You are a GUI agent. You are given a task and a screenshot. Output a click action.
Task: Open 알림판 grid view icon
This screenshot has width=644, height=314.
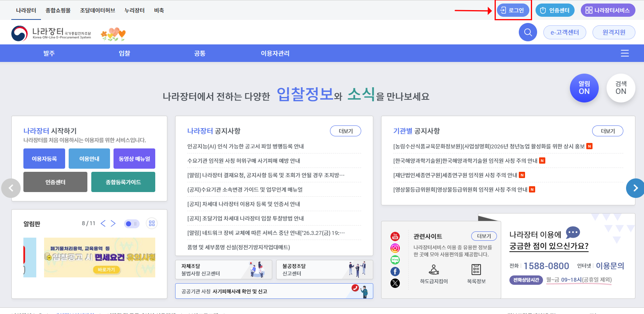[x=152, y=223]
